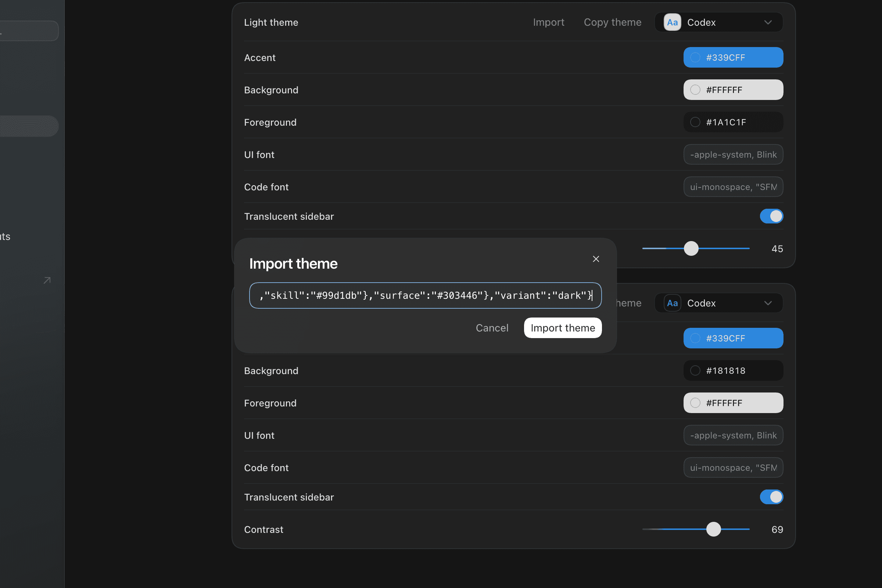
Task: Open Light theme Foreground color #1A1C1F
Action: pos(733,122)
